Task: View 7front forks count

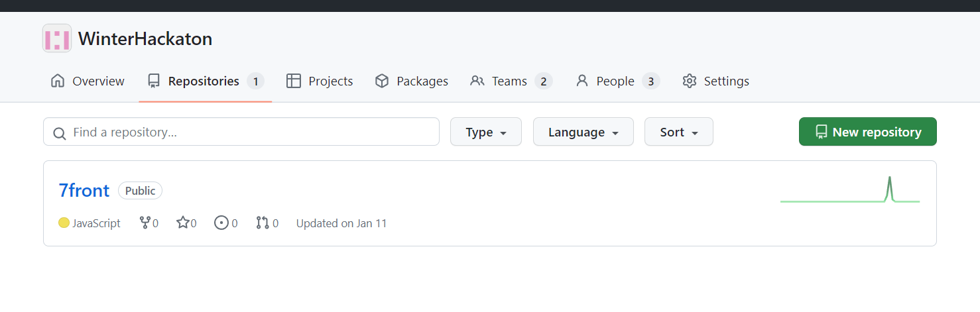Action: (x=149, y=223)
